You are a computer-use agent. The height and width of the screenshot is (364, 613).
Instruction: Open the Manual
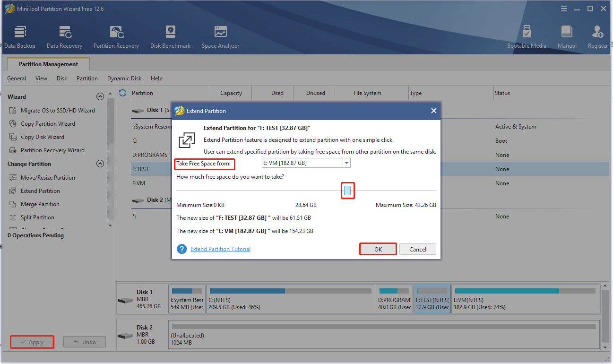click(x=567, y=37)
